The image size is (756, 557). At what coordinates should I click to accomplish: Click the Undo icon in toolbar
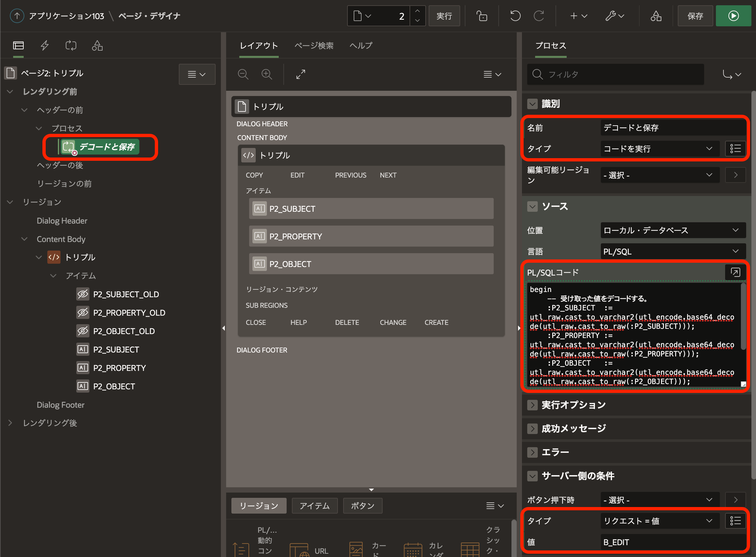coord(515,16)
